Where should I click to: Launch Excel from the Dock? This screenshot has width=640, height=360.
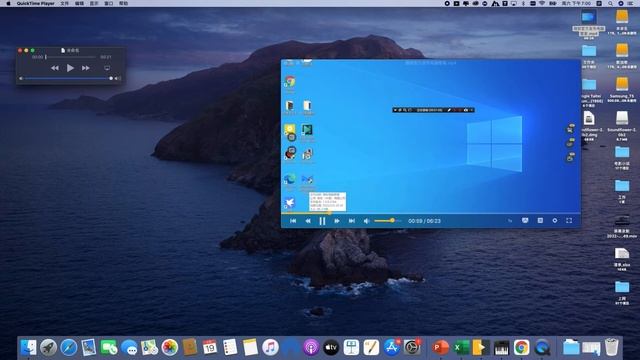(x=461, y=347)
